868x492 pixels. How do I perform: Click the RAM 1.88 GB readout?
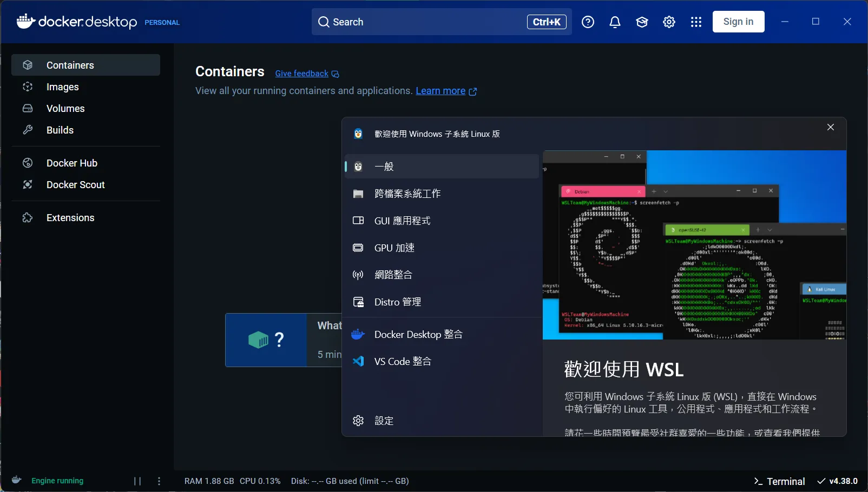[209, 481]
